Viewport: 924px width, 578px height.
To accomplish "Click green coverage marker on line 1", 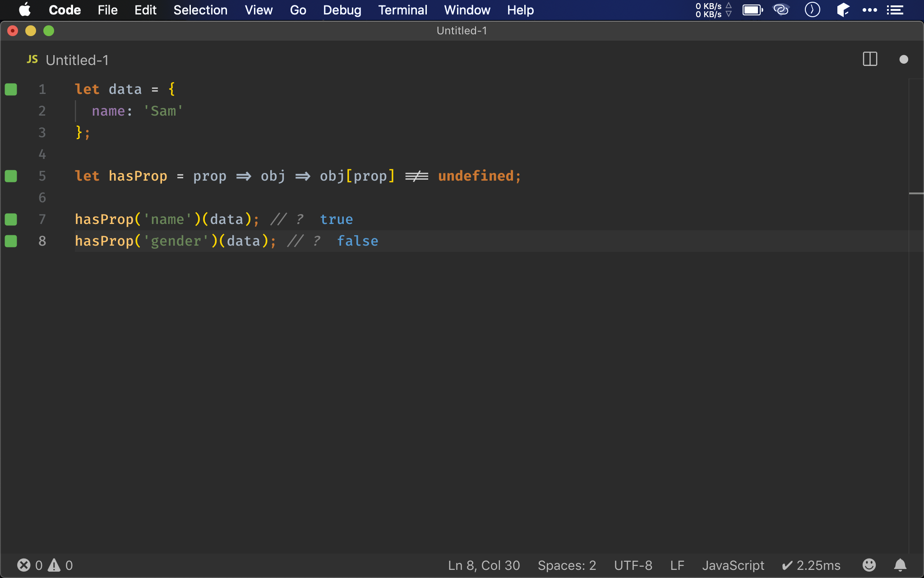I will point(11,89).
